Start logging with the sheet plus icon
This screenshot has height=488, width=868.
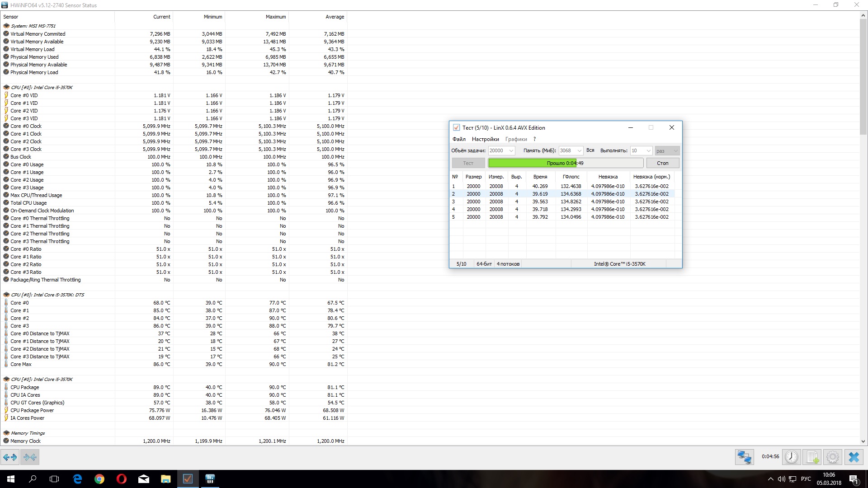(x=812, y=457)
